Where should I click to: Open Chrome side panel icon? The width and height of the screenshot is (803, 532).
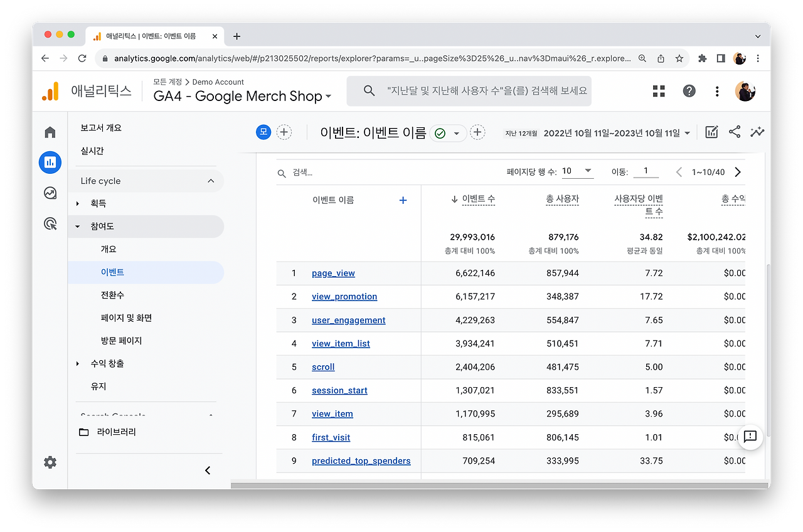[721, 58]
